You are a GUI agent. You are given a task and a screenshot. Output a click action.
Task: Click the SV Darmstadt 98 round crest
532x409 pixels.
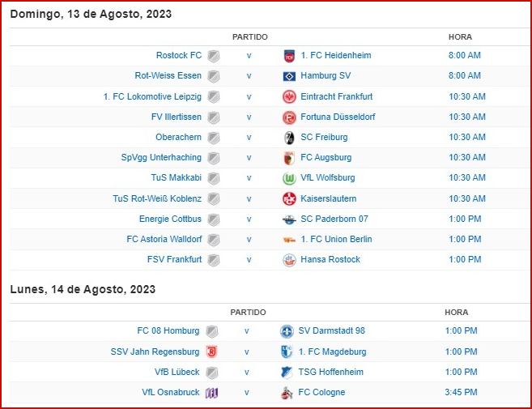point(287,331)
